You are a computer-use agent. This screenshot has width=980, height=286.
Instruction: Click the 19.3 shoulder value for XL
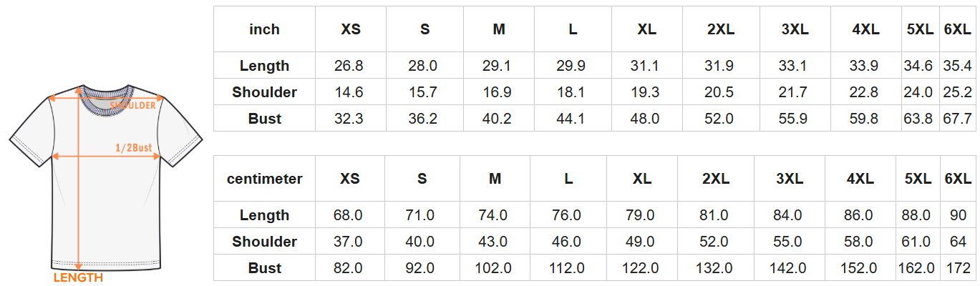[644, 92]
